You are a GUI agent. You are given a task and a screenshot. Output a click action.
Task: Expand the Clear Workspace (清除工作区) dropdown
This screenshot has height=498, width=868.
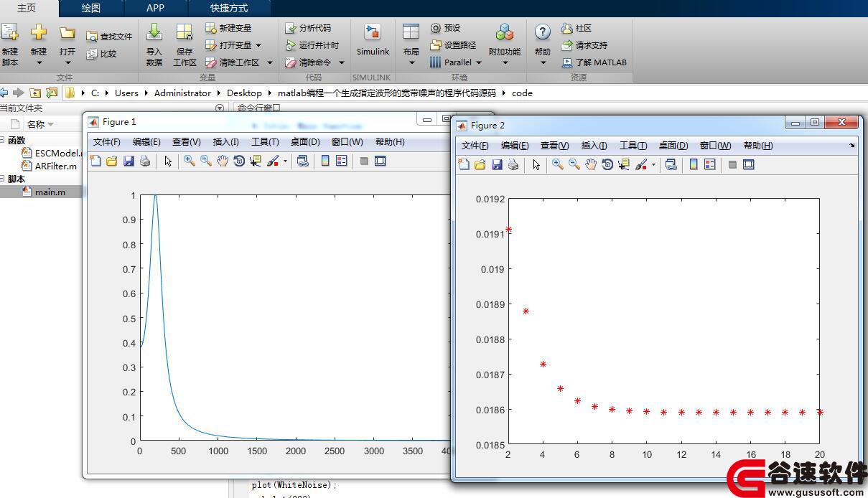[x=270, y=62]
